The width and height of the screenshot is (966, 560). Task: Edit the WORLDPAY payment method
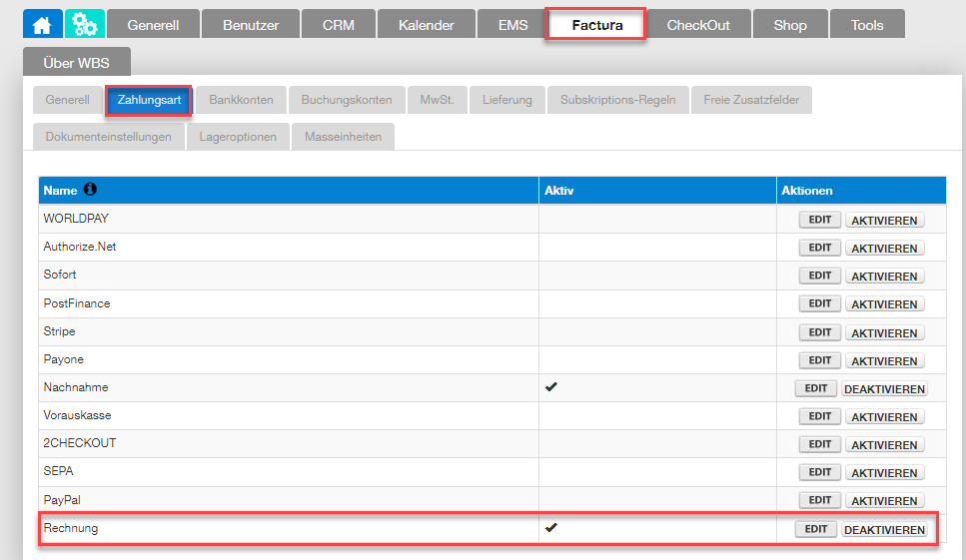tap(819, 220)
